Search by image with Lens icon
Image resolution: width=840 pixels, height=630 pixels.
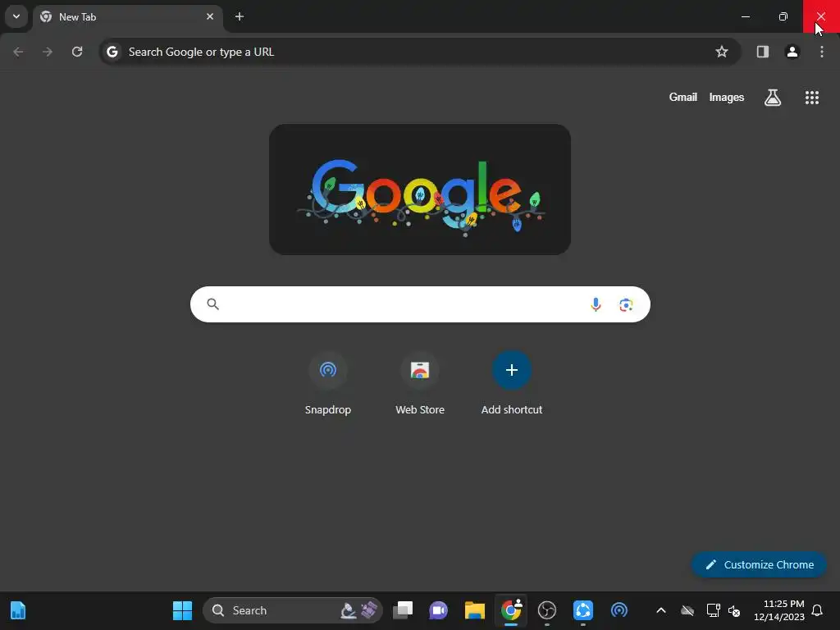(626, 305)
